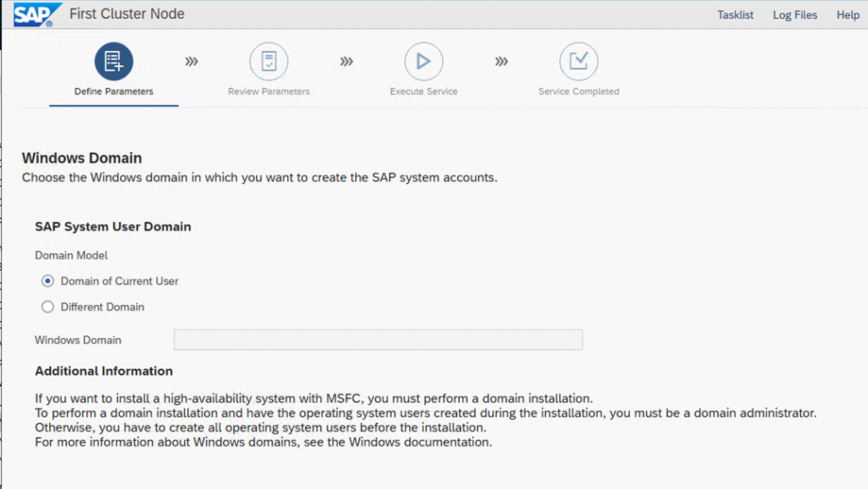The image size is (868, 489).
Task: Click the Service Completed checkmark icon
Action: point(578,61)
